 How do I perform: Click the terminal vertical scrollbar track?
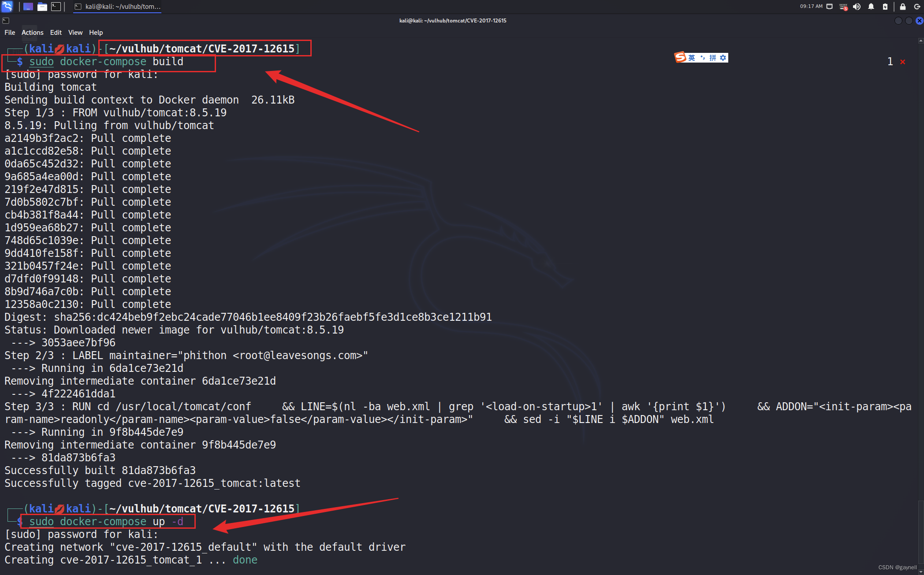(x=920, y=304)
